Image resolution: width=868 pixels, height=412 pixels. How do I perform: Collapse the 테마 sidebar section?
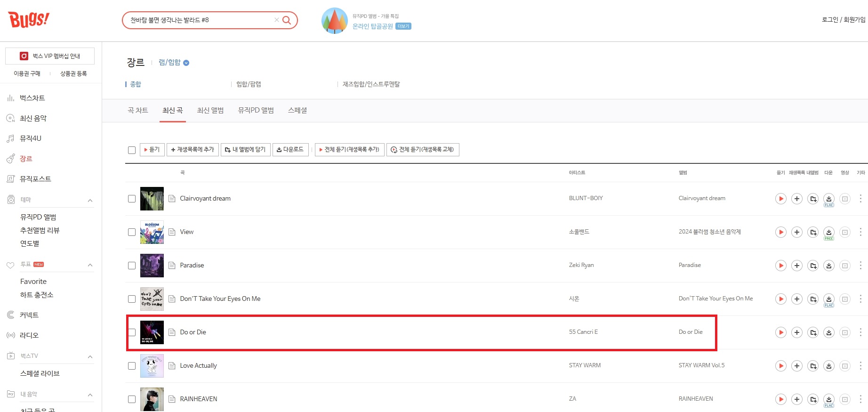coord(90,200)
